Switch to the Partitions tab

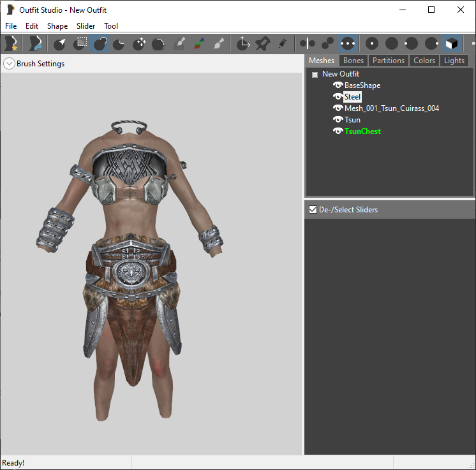tap(389, 61)
